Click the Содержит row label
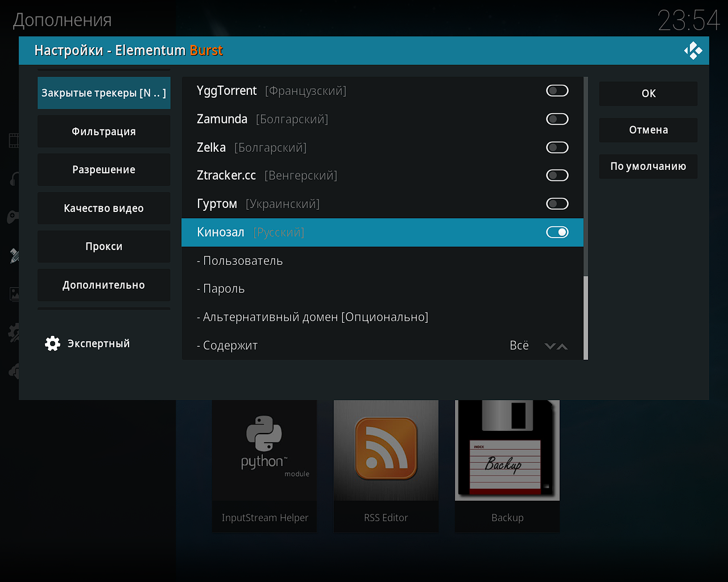Screen dimensions: 728x582 pos(227,346)
